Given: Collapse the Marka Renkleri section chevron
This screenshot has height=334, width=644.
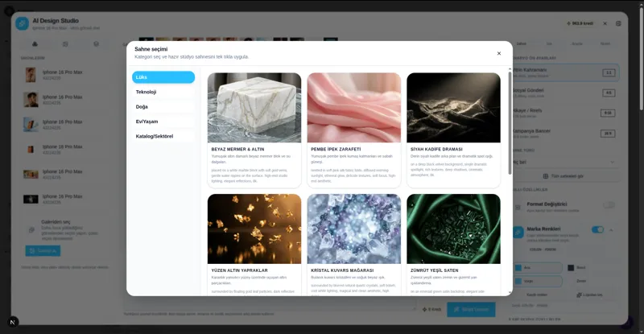Looking at the screenshot, I should (x=611, y=230).
